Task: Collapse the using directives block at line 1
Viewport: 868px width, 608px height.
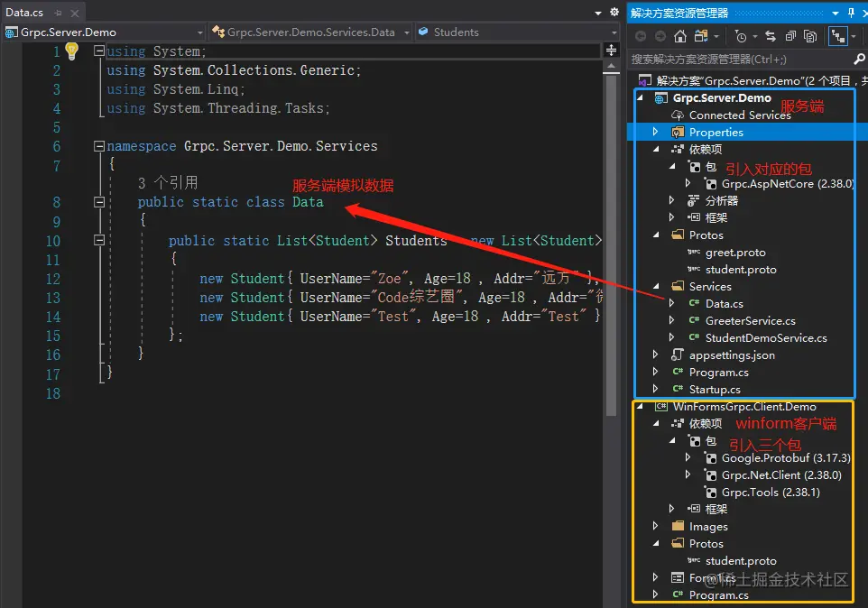Action: [99, 51]
